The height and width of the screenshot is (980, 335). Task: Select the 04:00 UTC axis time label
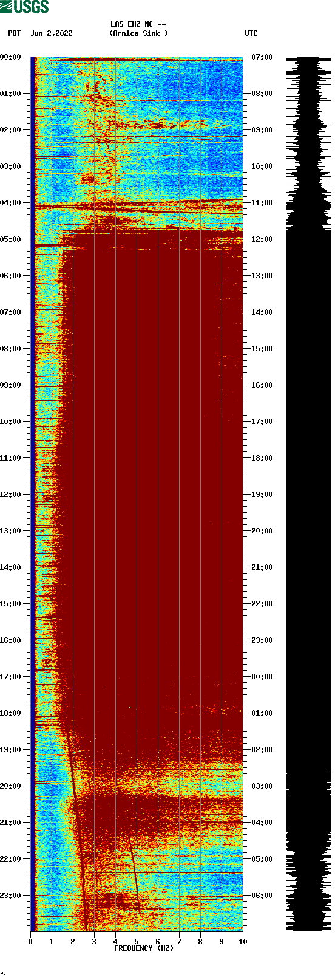click(x=262, y=823)
